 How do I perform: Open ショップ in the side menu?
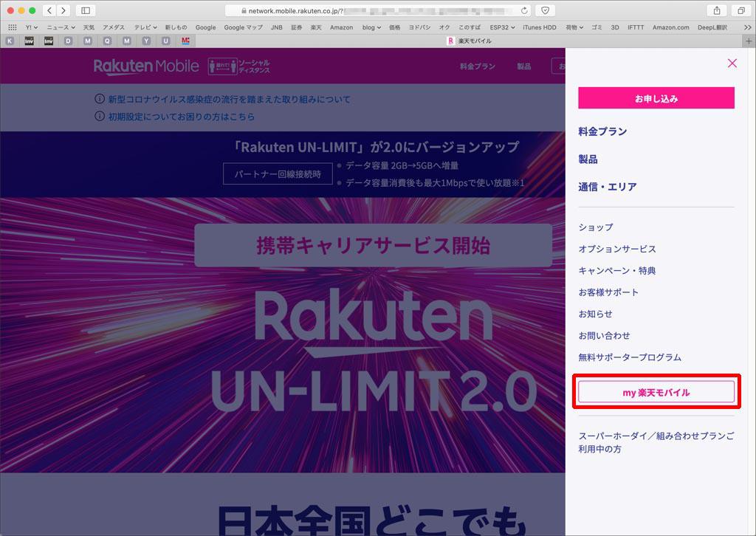tap(596, 227)
